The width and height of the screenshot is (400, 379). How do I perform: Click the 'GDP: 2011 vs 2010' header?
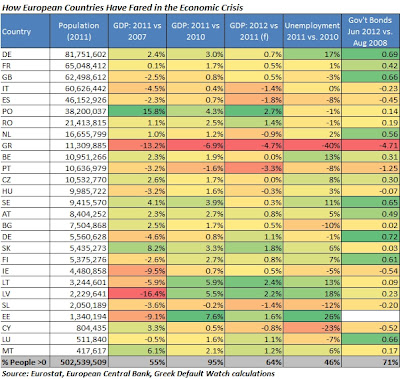196,31
